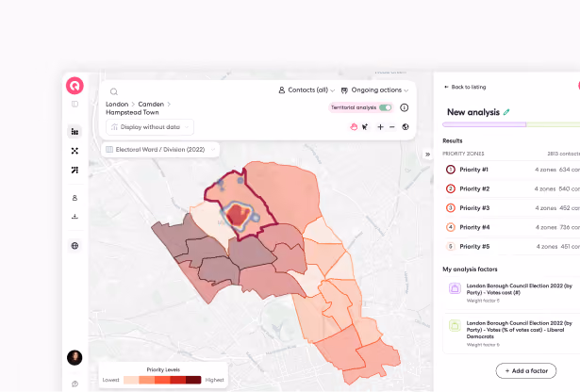Go Back to listing link
Image resolution: width=580 pixels, height=392 pixels.
[x=465, y=88]
